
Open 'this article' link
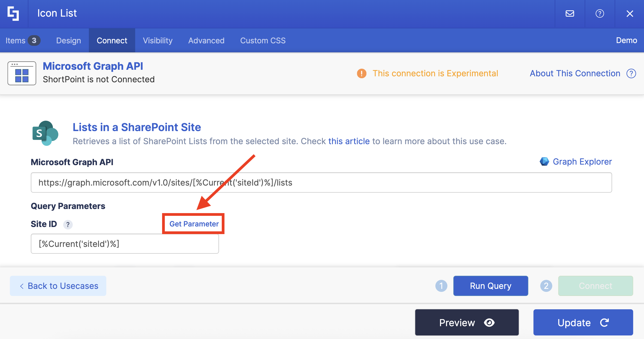point(349,141)
